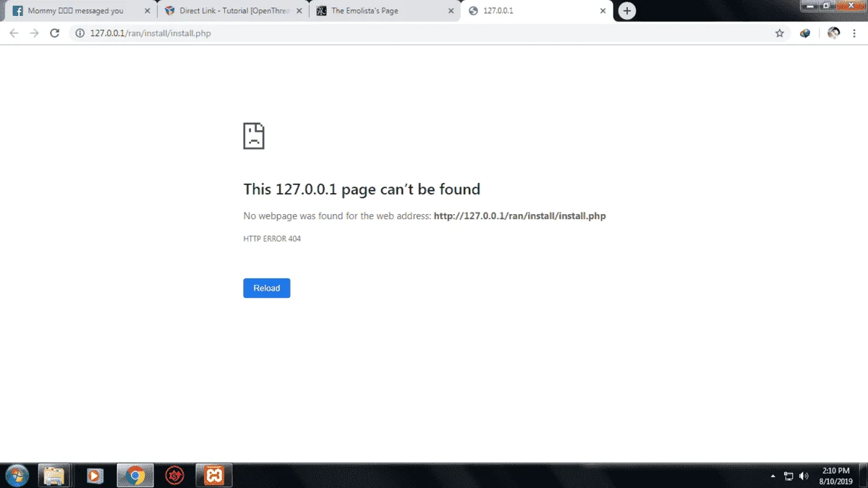Show hidden tray icons arrow
868x488 pixels.
pyautogui.click(x=772, y=476)
